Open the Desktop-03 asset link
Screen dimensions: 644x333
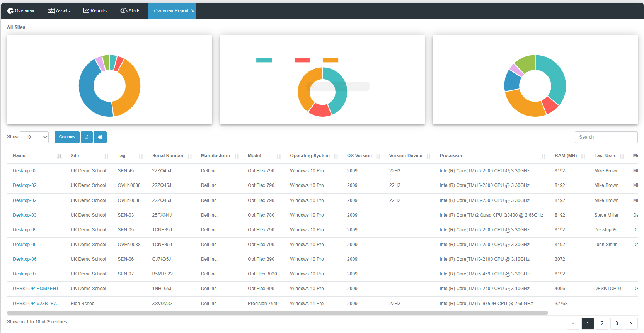point(25,215)
